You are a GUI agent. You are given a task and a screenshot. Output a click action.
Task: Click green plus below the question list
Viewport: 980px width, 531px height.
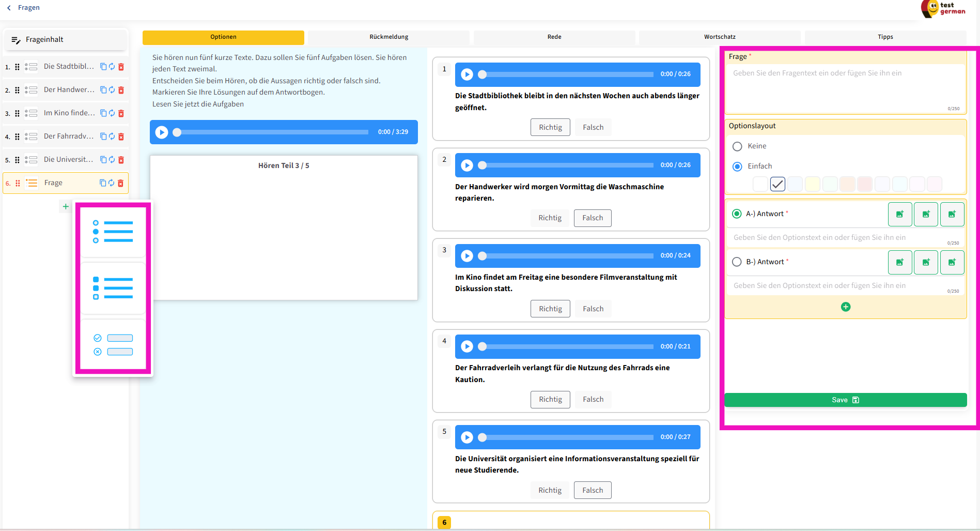[x=66, y=207]
